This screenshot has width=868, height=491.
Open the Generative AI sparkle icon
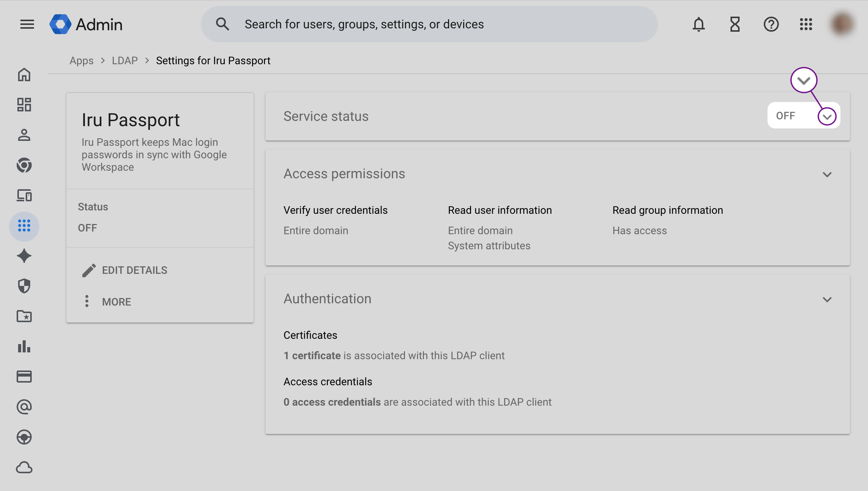pos(24,256)
